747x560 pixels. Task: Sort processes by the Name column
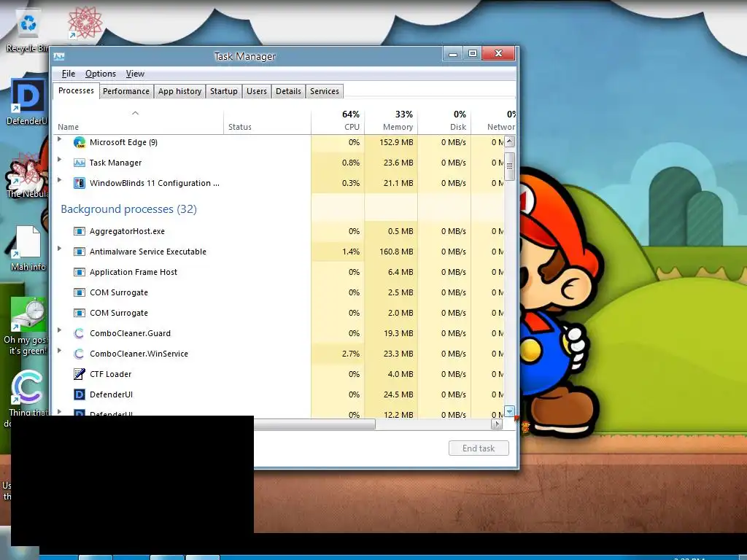[138, 122]
